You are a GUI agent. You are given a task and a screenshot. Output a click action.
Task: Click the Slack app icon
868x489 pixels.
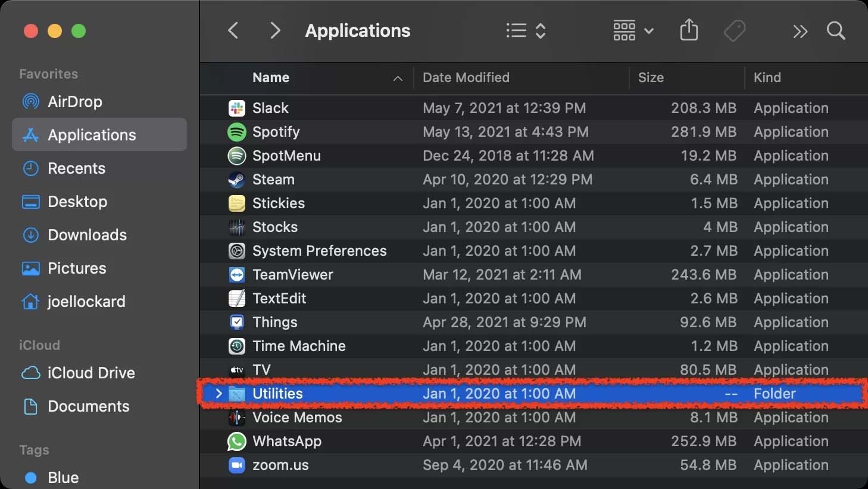point(237,108)
